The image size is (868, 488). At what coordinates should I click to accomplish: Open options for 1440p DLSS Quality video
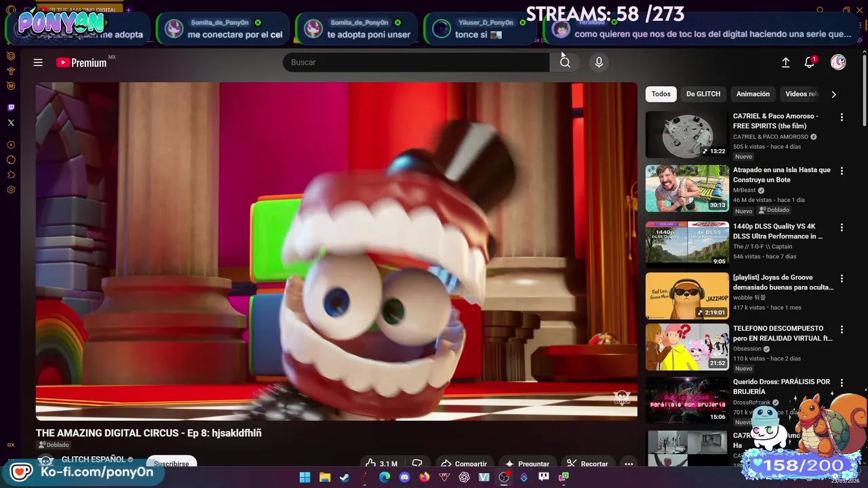[842, 228]
